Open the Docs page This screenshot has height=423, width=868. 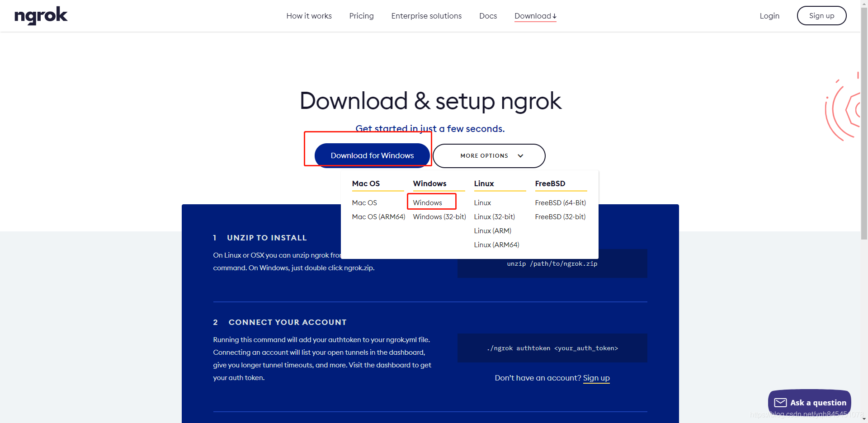point(488,16)
